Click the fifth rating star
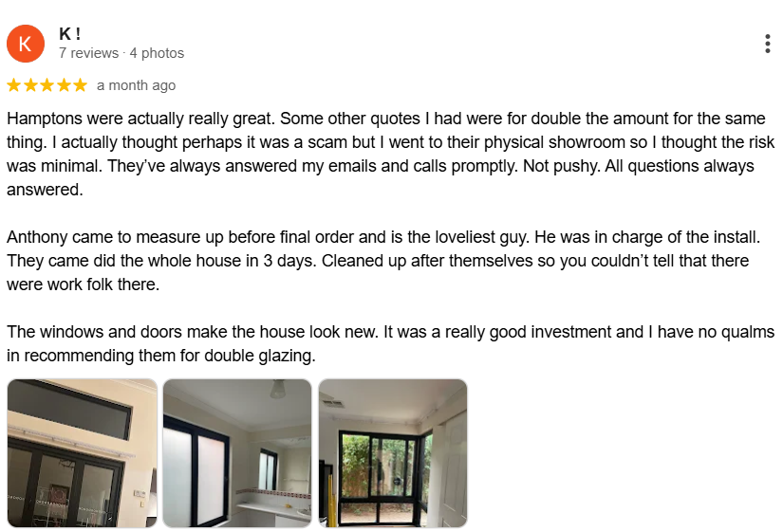Image resolution: width=783 pixels, height=532 pixels. [81, 85]
